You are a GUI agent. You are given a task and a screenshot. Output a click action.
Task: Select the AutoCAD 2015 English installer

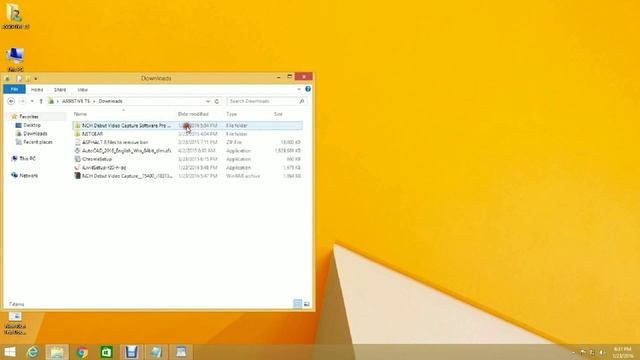point(188,151)
